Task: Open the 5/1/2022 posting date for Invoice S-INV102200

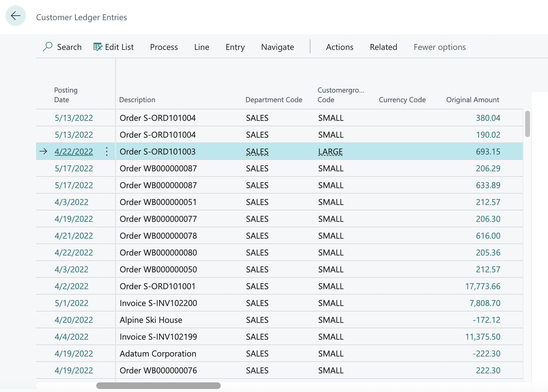Action: pyautogui.click(x=71, y=303)
